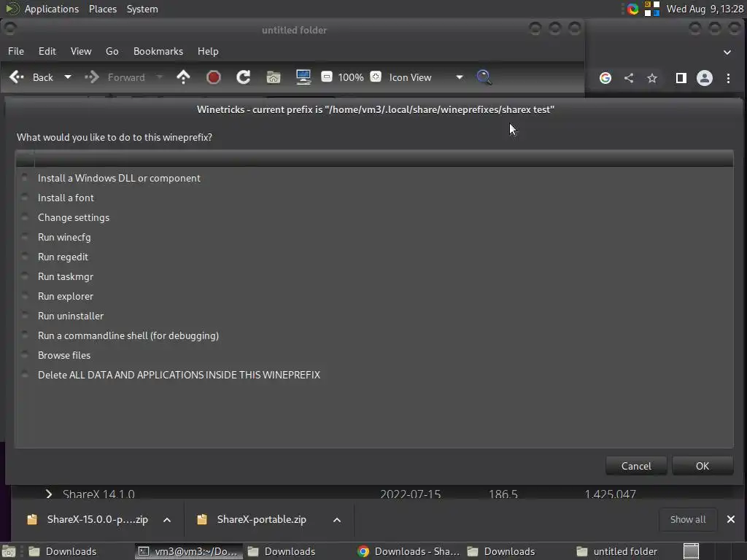The width and height of the screenshot is (747, 560).
Task: Click the 100% zoom level
Action: [351, 77]
